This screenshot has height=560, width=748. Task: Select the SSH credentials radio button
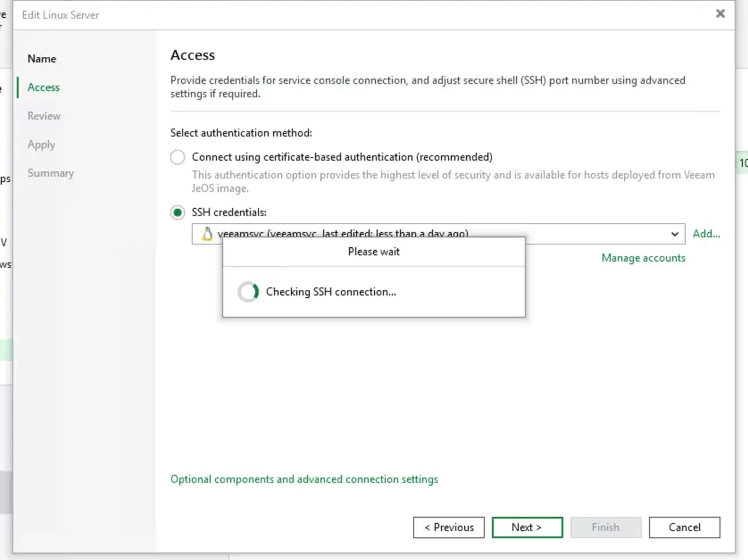(178, 213)
